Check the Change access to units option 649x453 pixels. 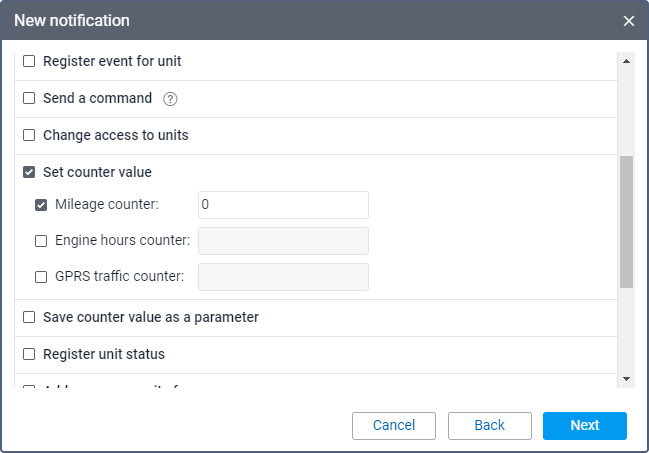pyautogui.click(x=29, y=135)
